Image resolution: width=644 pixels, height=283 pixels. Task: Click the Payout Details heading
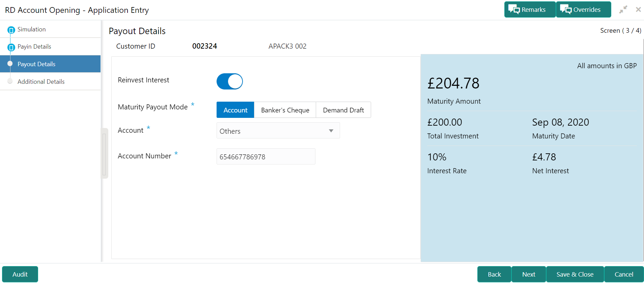pos(137,31)
